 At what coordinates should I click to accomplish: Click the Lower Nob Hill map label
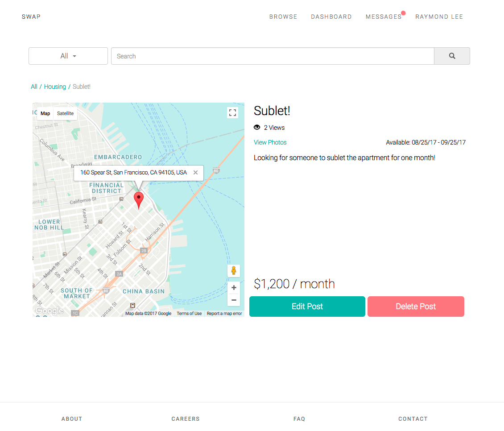pos(49,224)
